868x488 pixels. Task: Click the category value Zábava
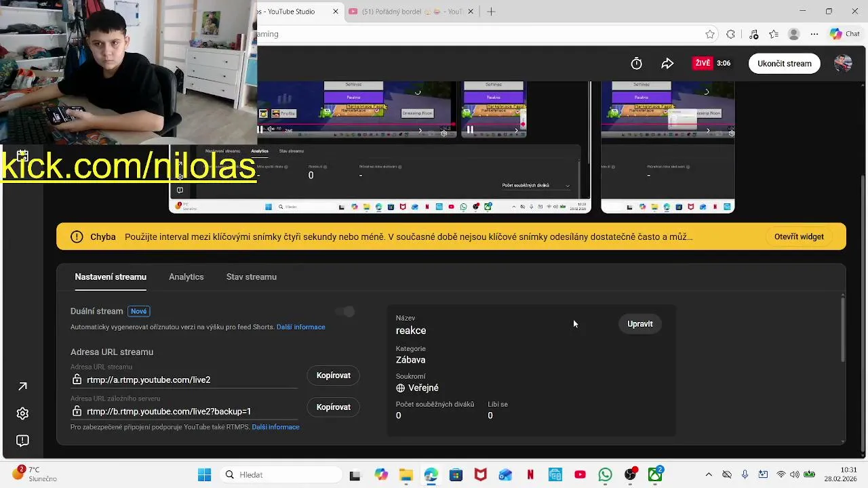[411, 360]
